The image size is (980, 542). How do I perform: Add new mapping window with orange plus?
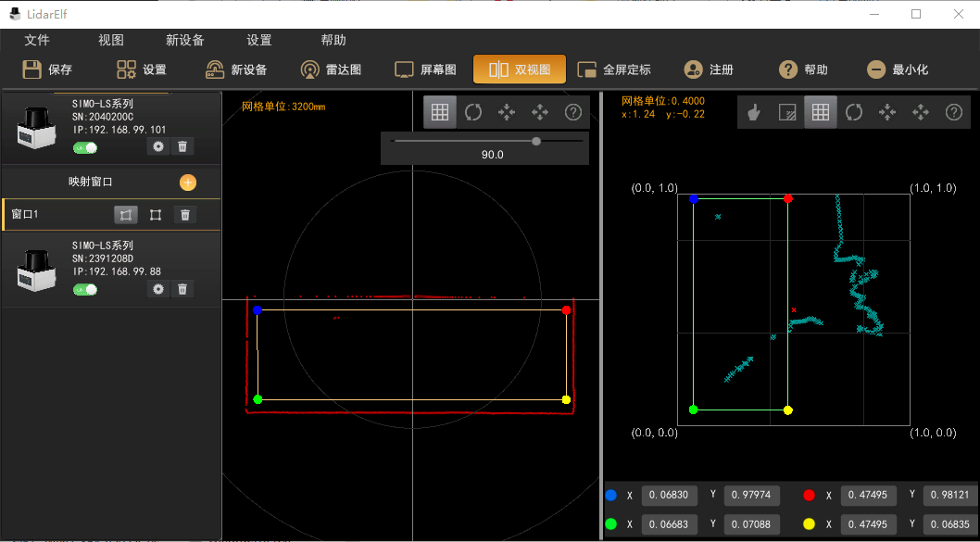tap(187, 183)
